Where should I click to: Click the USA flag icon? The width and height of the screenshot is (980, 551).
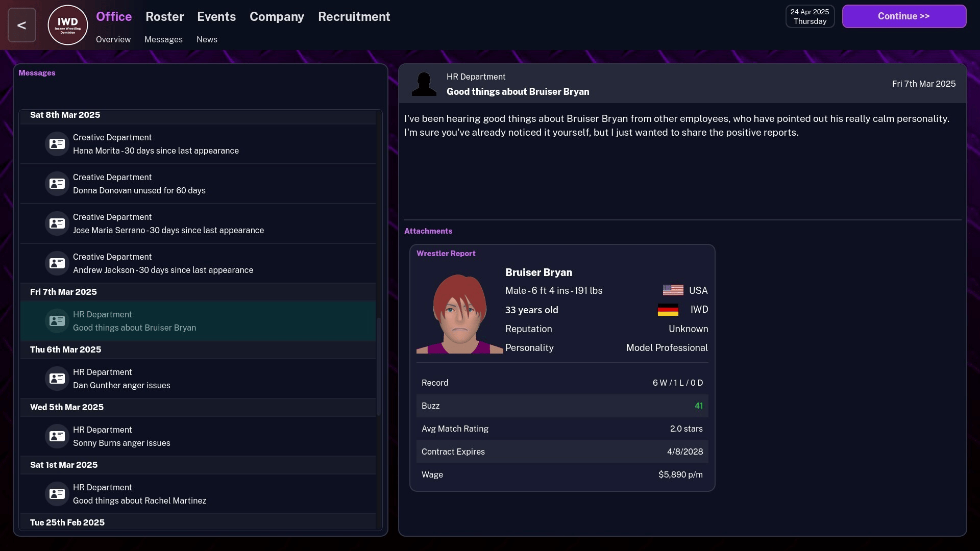tap(673, 290)
